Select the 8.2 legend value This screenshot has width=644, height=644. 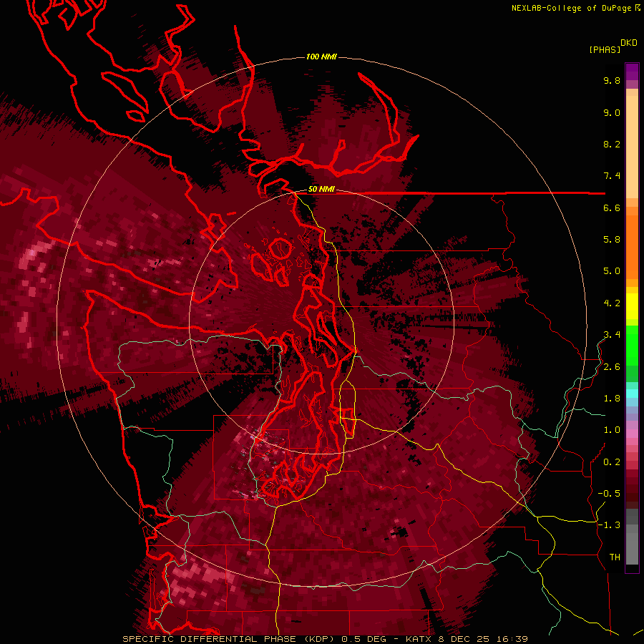coord(612,145)
